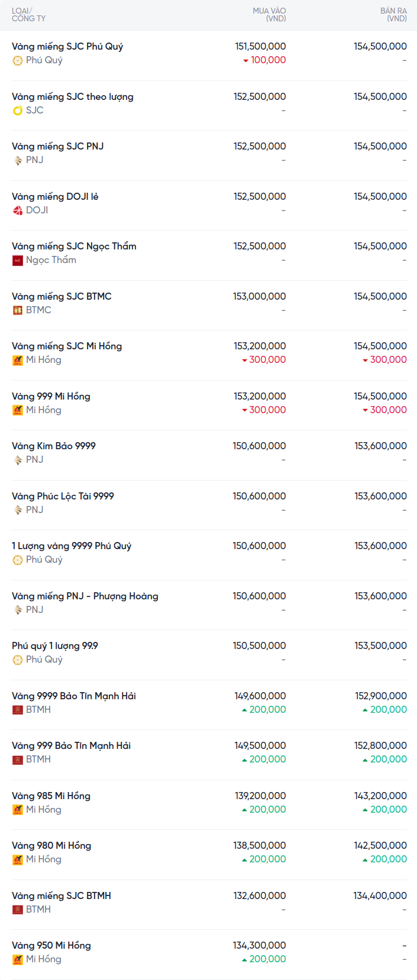Click the yellow SJC company logo
This screenshot has width=417, height=980.
pos(18,111)
